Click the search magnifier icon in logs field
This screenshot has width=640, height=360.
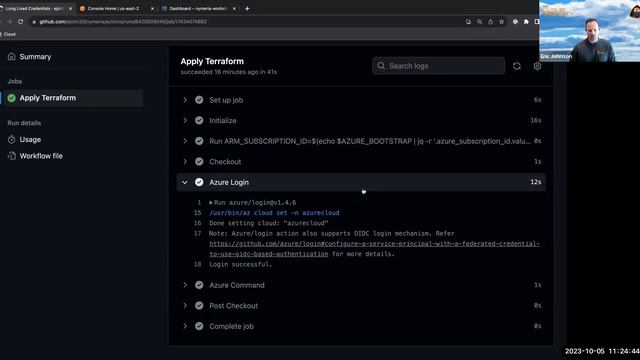381,66
